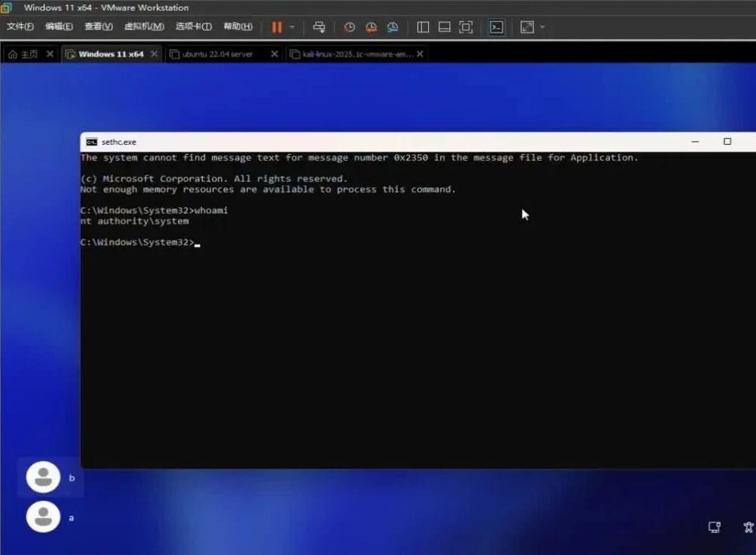Select user account a on login screen
Image resolution: width=756 pixels, height=555 pixels.
(51, 517)
